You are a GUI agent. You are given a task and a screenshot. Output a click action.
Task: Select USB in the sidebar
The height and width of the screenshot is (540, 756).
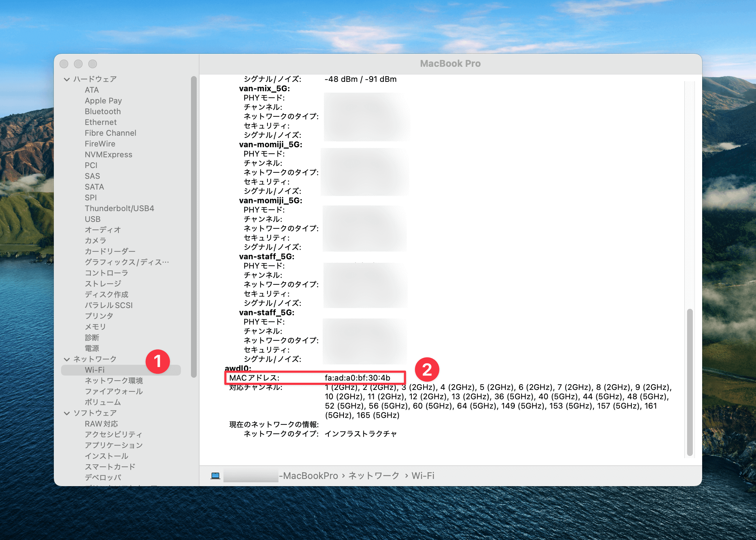coord(93,219)
